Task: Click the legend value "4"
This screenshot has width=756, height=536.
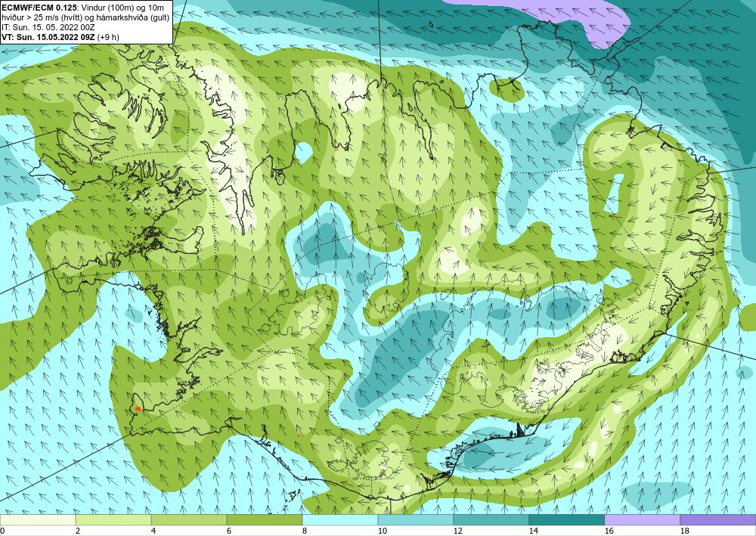Action: click(x=153, y=531)
